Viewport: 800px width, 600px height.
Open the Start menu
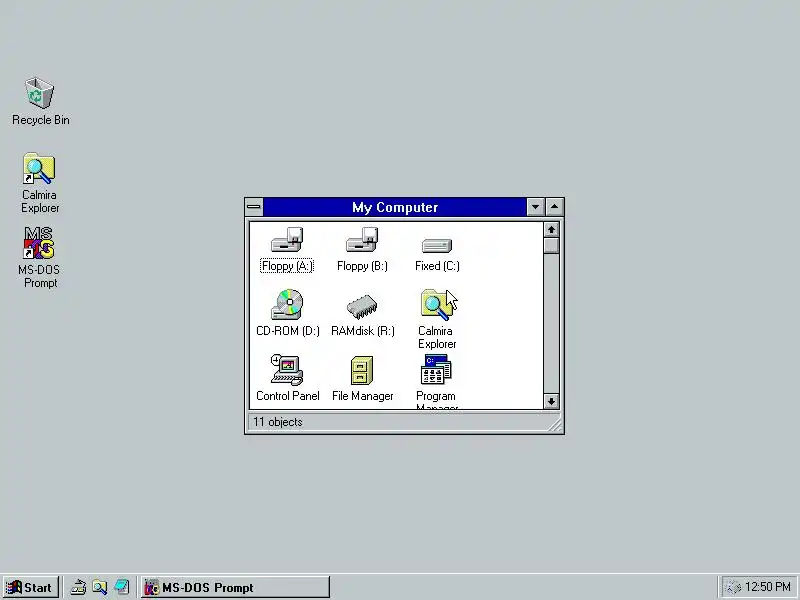tap(30, 587)
